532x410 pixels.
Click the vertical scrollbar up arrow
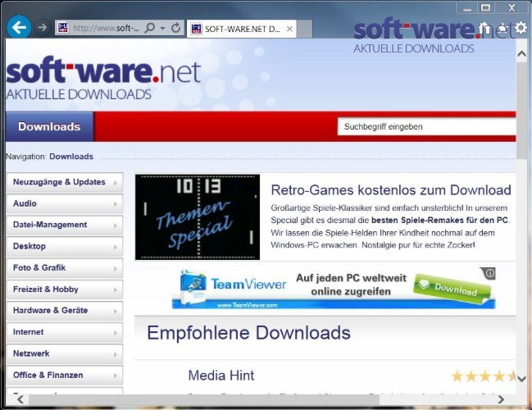click(x=521, y=53)
